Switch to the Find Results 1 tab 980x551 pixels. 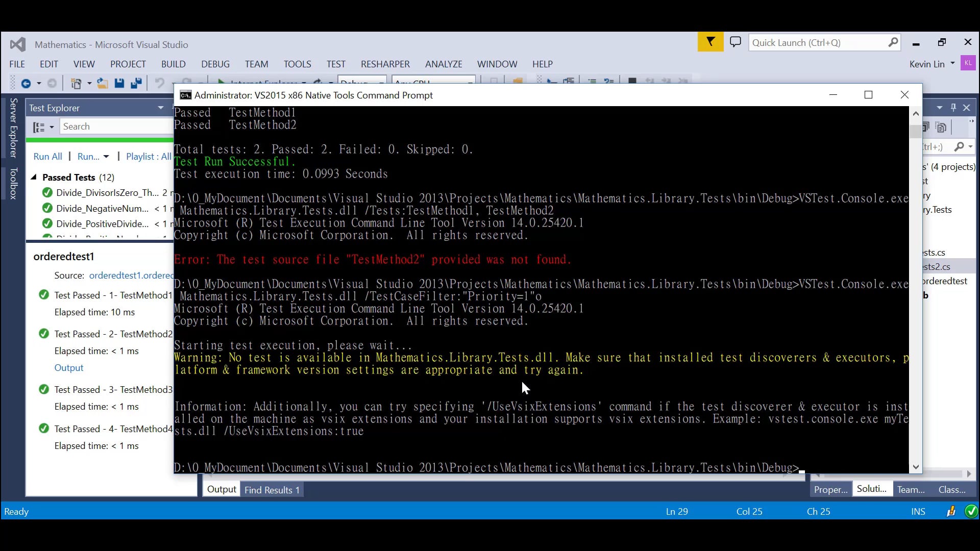(271, 489)
